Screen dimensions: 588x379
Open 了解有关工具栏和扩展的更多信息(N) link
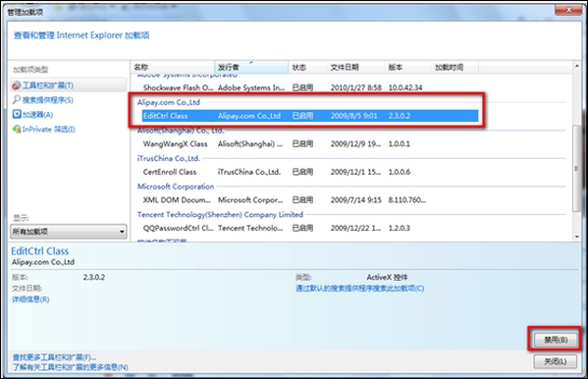coord(70,367)
